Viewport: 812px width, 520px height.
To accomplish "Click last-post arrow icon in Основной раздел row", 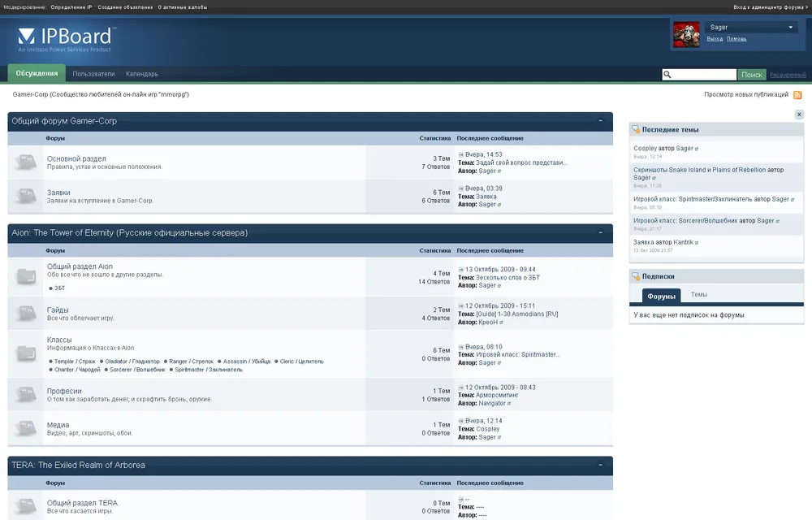I will click(461, 154).
